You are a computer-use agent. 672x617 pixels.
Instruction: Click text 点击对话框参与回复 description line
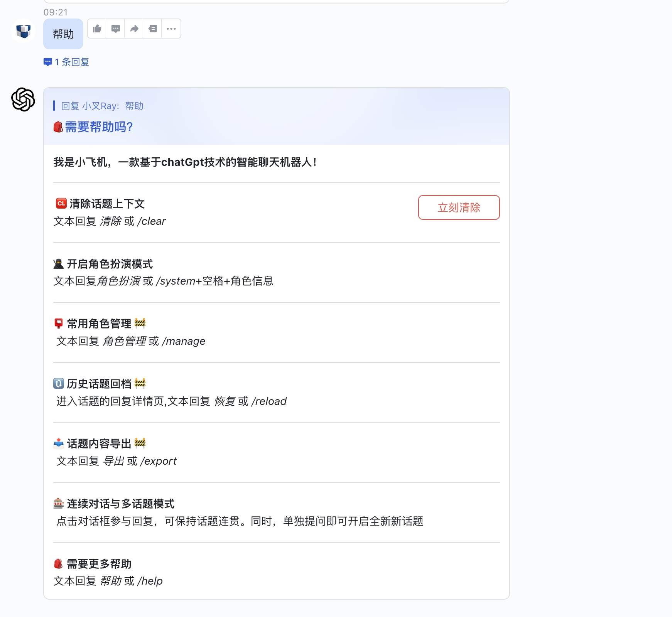point(240,521)
